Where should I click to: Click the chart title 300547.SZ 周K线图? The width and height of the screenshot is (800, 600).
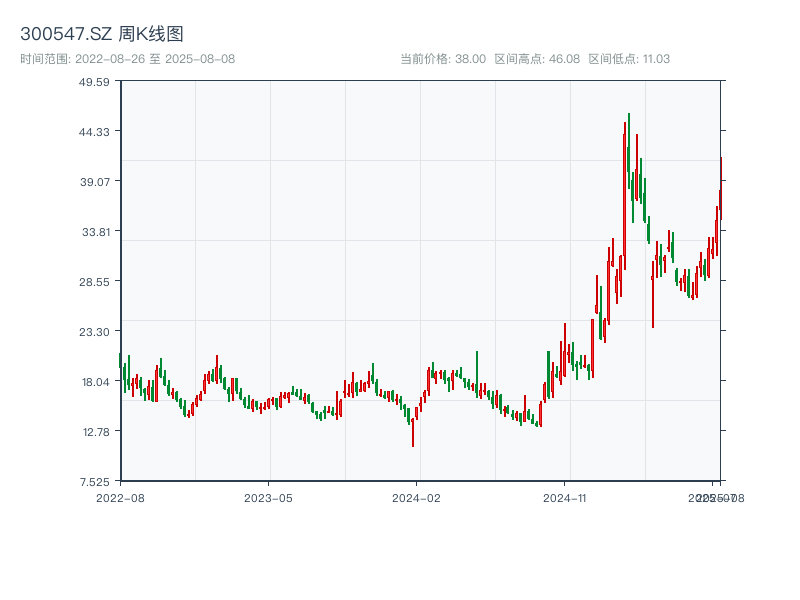click(x=102, y=34)
